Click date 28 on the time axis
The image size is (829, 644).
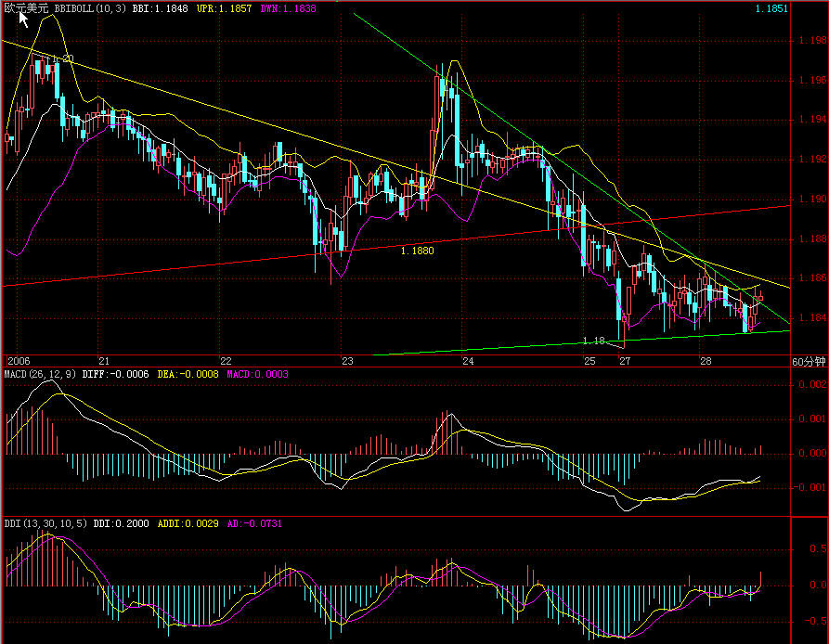click(706, 361)
